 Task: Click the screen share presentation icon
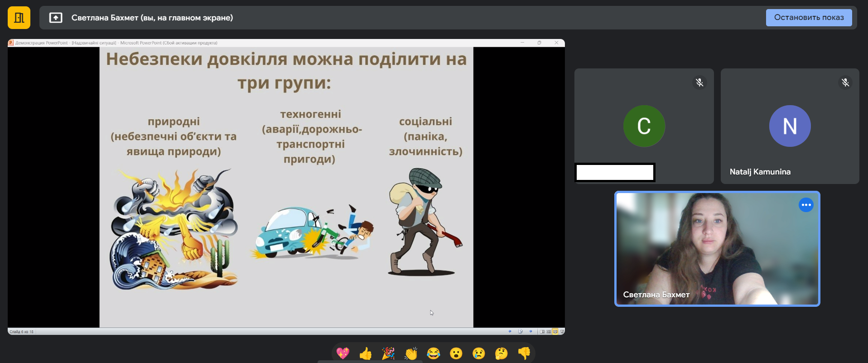[x=56, y=18]
